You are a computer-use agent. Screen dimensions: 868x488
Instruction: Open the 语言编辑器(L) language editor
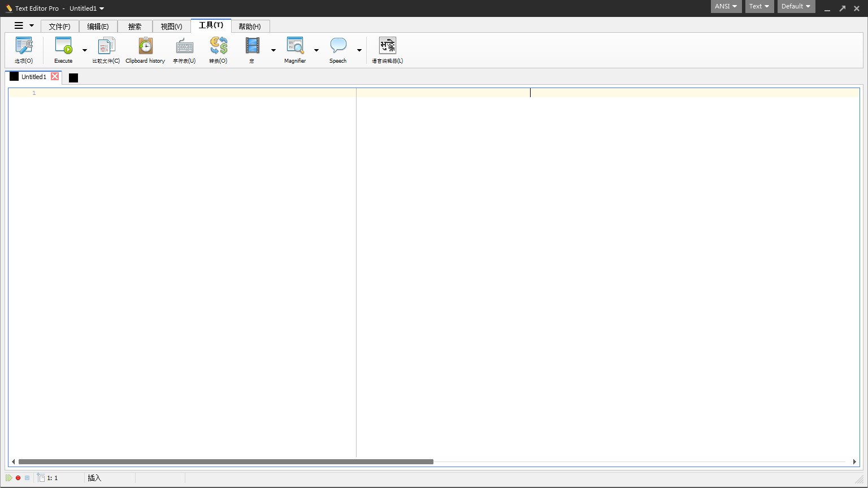387,46
